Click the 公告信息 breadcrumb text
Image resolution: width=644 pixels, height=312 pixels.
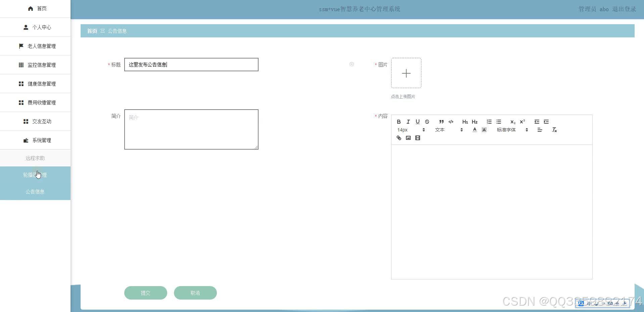pos(117,31)
